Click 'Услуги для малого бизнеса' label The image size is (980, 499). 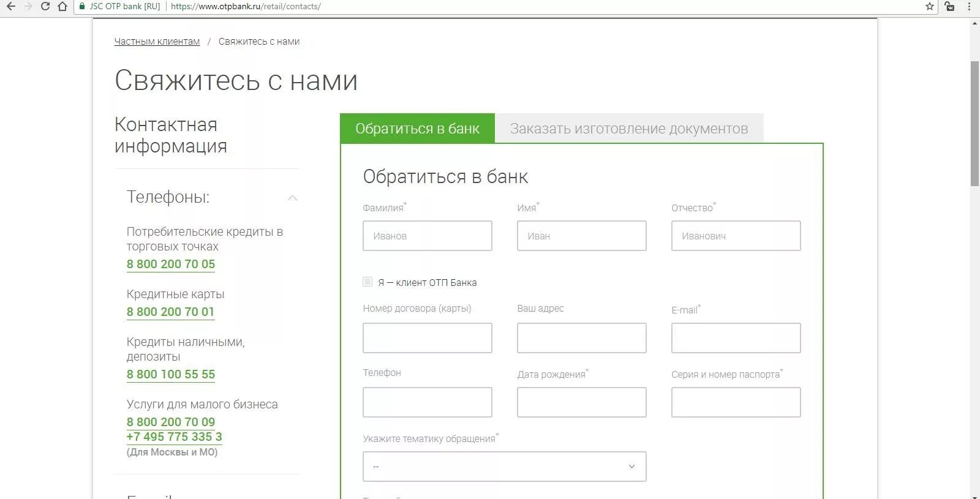tap(202, 404)
